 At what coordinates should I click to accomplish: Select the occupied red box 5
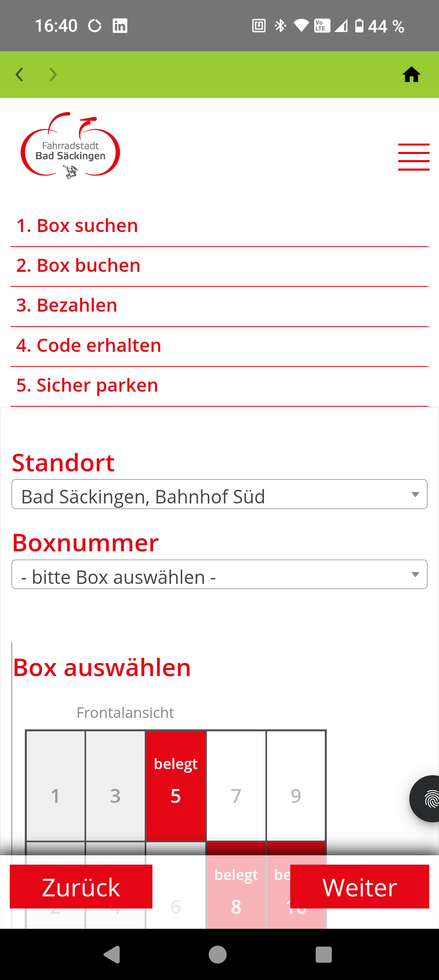pyautogui.click(x=176, y=786)
